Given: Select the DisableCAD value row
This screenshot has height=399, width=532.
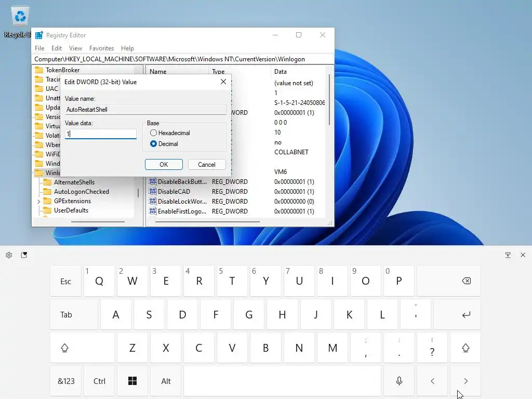Looking at the screenshot, I should pyautogui.click(x=236, y=191).
